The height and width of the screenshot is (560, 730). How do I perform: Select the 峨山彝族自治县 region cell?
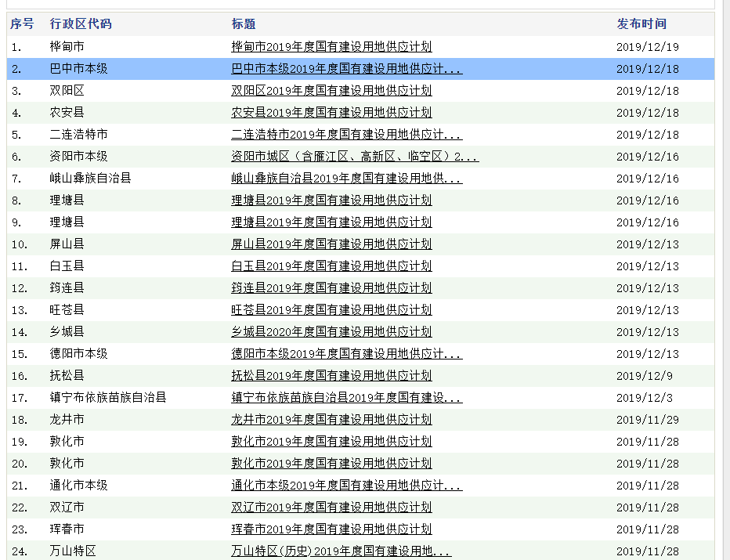(90, 179)
